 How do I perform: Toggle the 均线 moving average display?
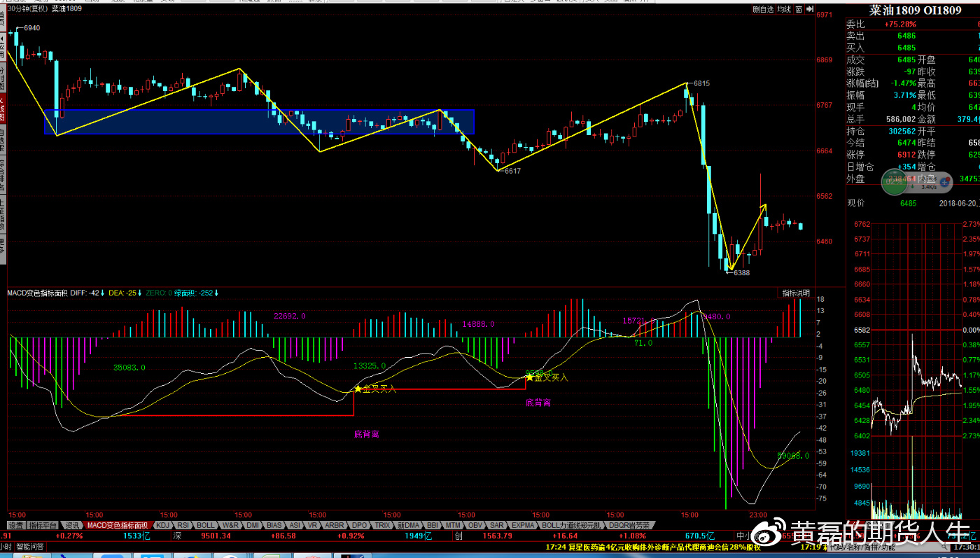pyautogui.click(x=784, y=10)
